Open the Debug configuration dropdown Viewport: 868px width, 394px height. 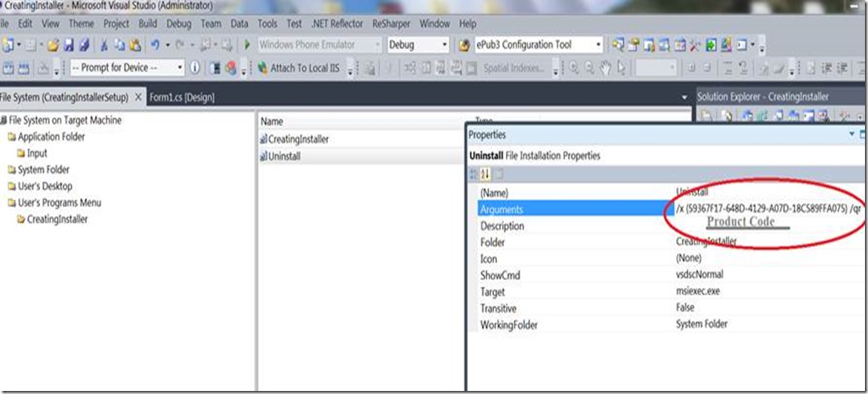point(443,45)
